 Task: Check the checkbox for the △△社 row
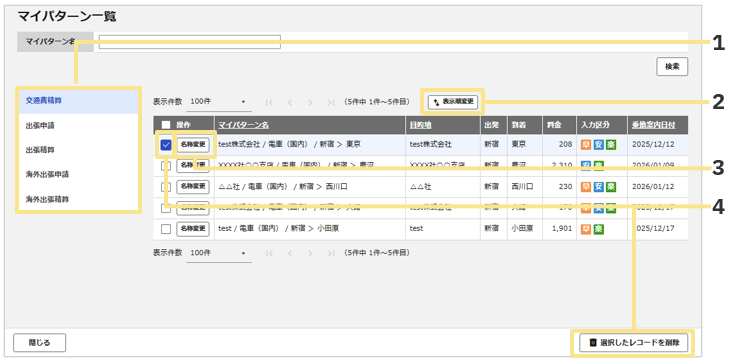point(166,187)
